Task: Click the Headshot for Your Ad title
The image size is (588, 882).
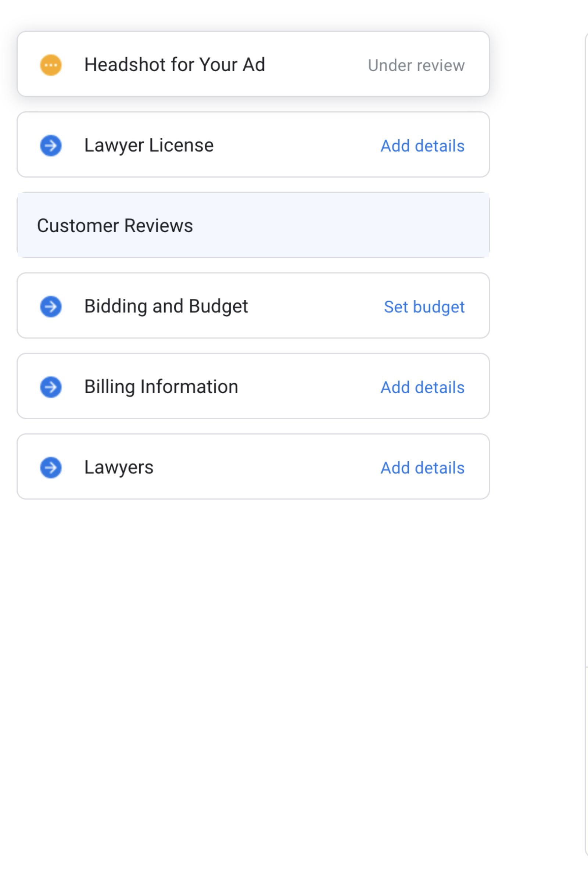Action: click(x=174, y=65)
